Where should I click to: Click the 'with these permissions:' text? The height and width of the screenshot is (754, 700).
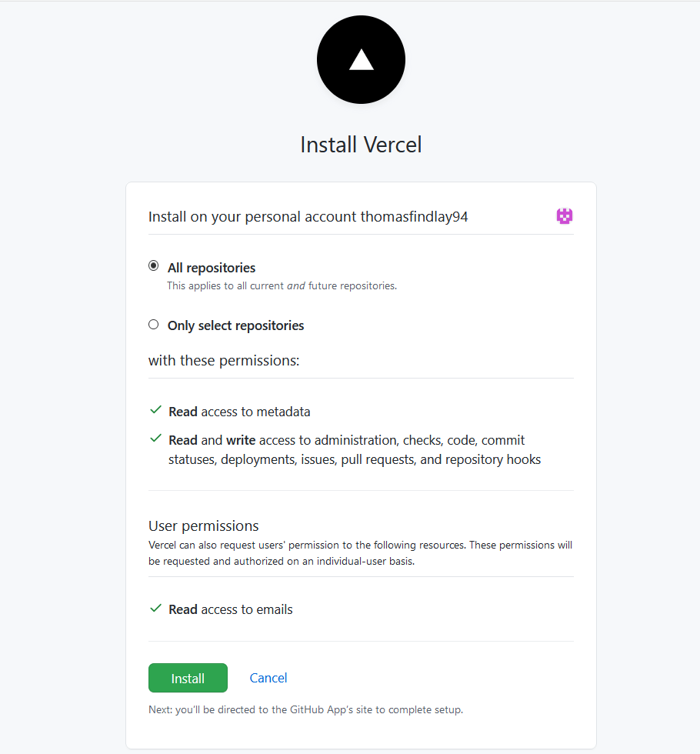tap(224, 361)
